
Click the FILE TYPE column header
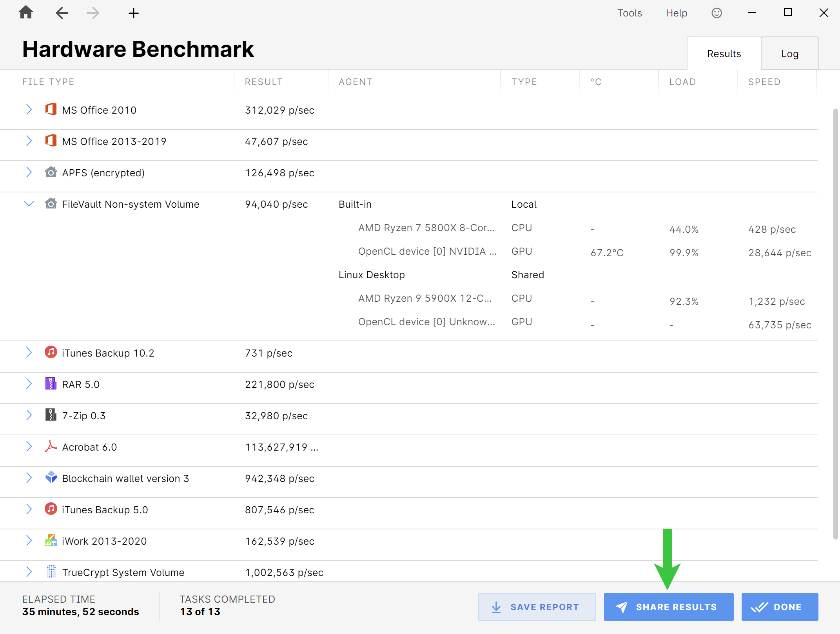pyautogui.click(x=48, y=82)
